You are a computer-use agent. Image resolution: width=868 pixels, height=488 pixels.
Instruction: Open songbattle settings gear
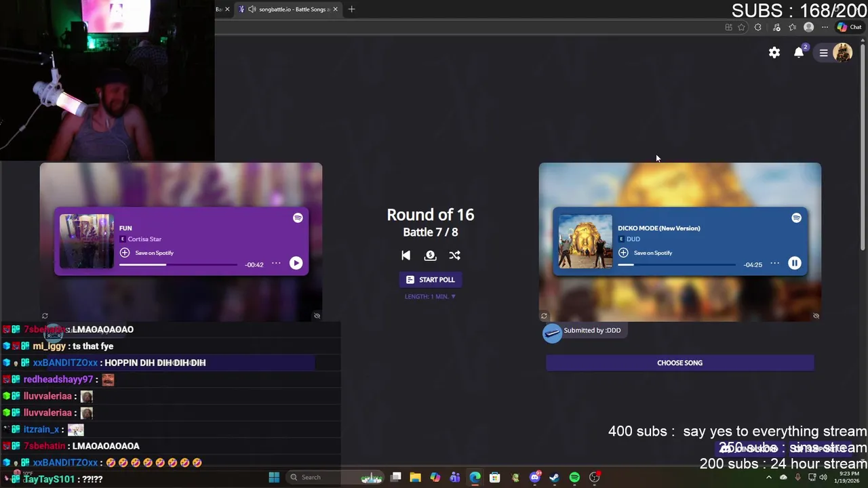(x=774, y=53)
